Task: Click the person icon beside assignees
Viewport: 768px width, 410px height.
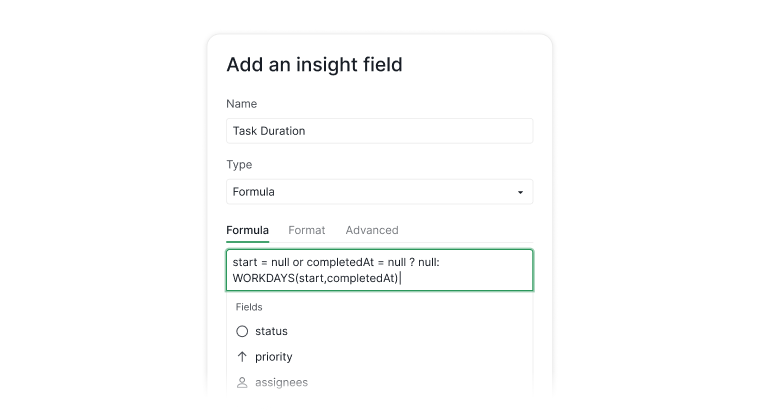Action: click(x=242, y=382)
